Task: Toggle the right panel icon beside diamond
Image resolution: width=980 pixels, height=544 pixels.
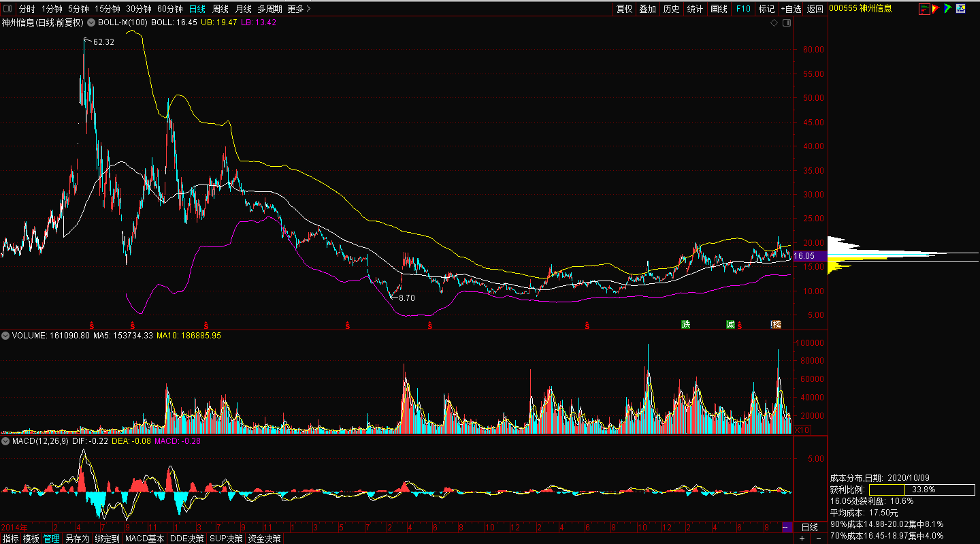Action: 787,23
